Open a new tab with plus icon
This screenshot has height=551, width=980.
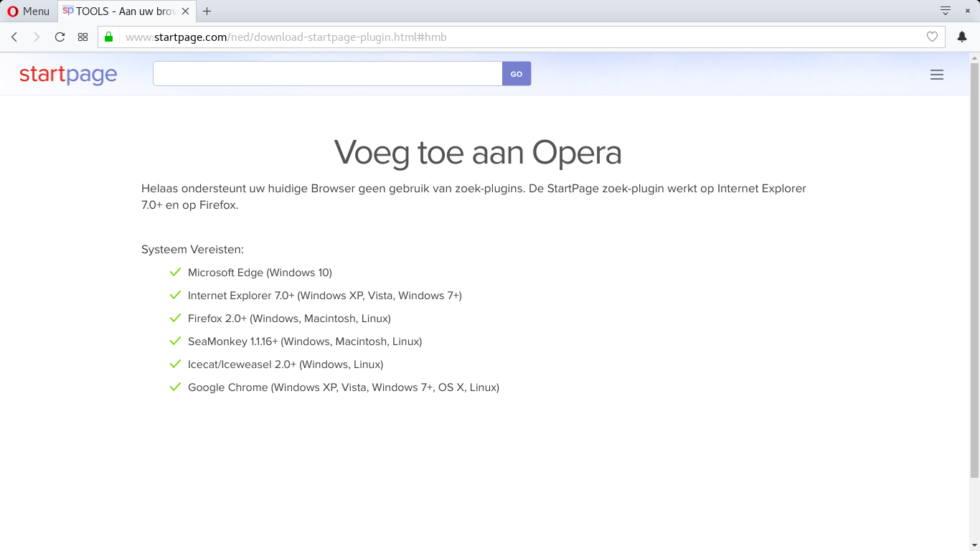pos(207,11)
